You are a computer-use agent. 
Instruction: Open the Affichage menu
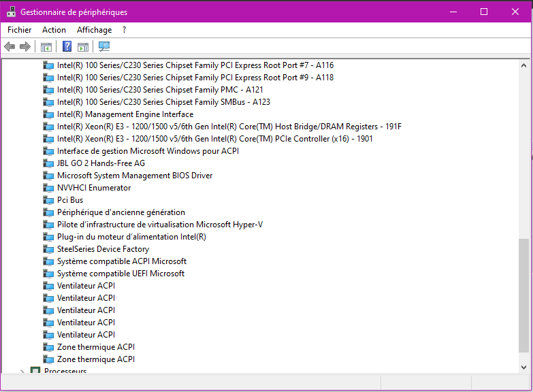(x=94, y=30)
